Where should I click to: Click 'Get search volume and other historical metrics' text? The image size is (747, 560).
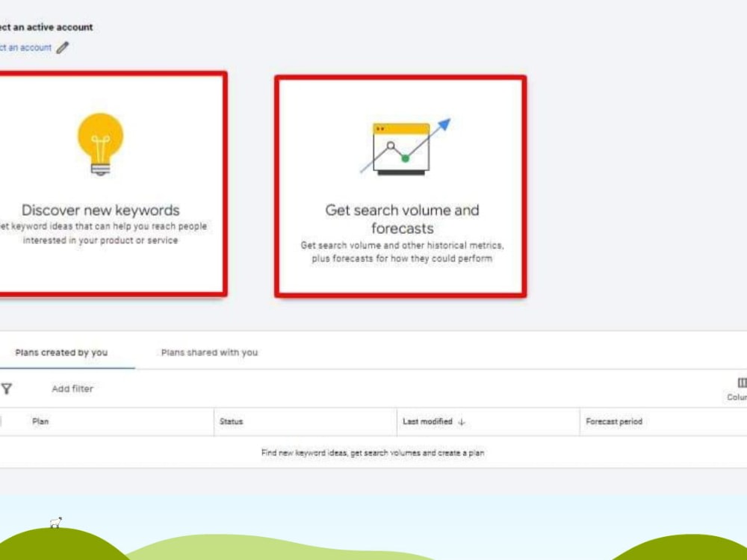click(402, 246)
